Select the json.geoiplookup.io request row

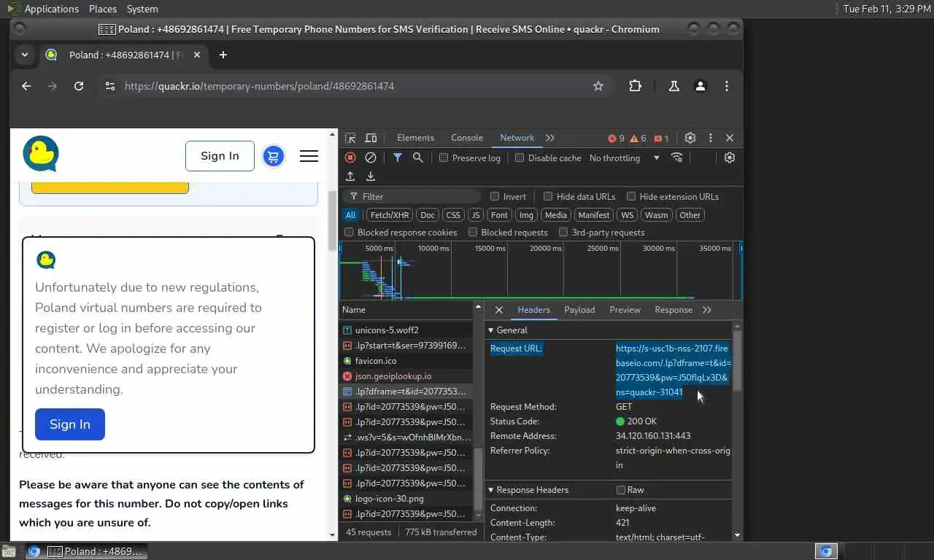(407, 376)
